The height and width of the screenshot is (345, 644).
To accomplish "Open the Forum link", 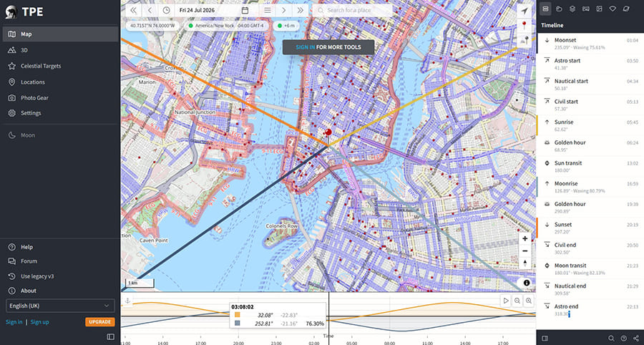I will [x=60, y=261].
